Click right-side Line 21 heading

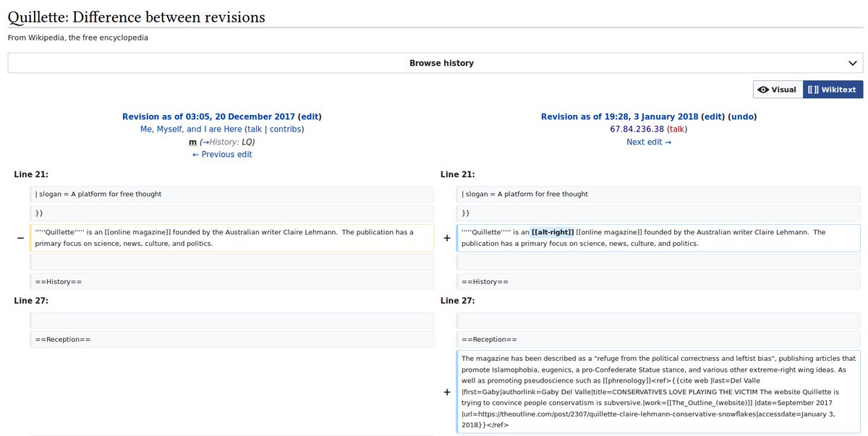[458, 174]
